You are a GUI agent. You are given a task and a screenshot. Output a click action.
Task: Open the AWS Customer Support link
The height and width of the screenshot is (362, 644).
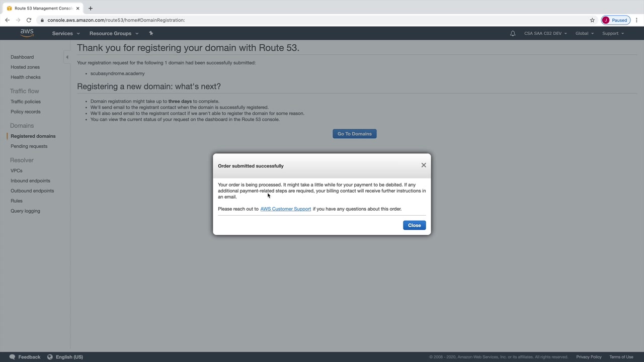(x=286, y=209)
